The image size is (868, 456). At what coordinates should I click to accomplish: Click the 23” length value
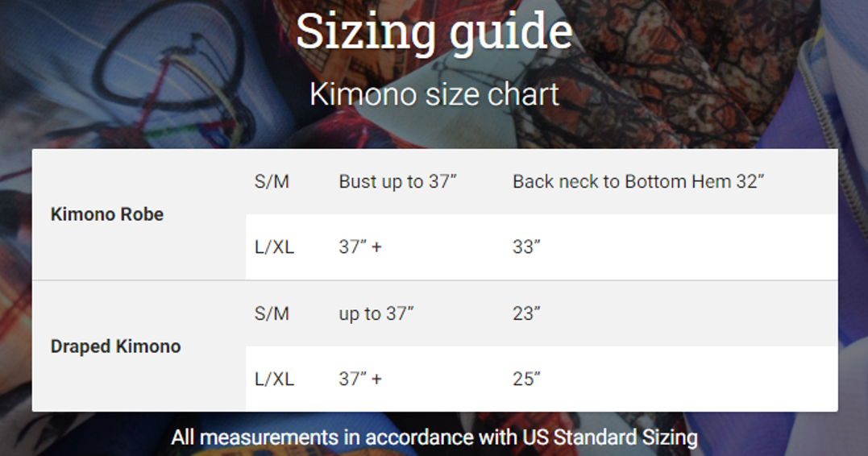coord(526,313)
